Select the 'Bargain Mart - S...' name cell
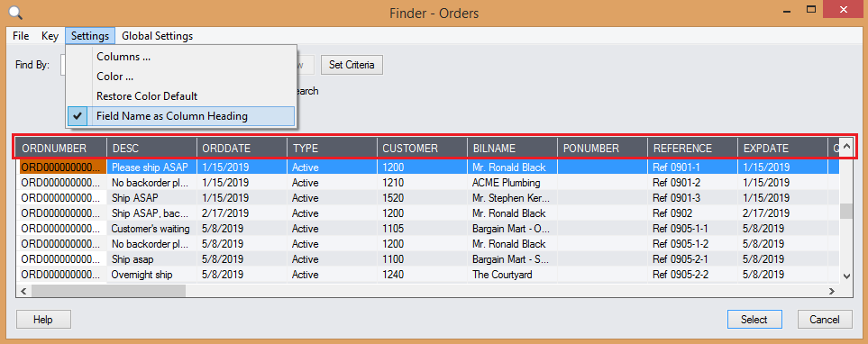This screenshot has width=868, height=344. point(513,258)
